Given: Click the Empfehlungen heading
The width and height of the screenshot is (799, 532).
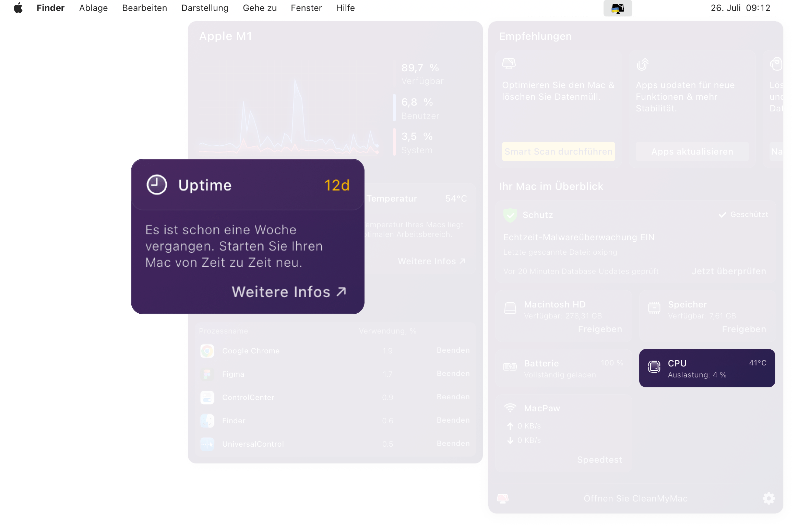Looking at the screenshot, I should (535, 36).
